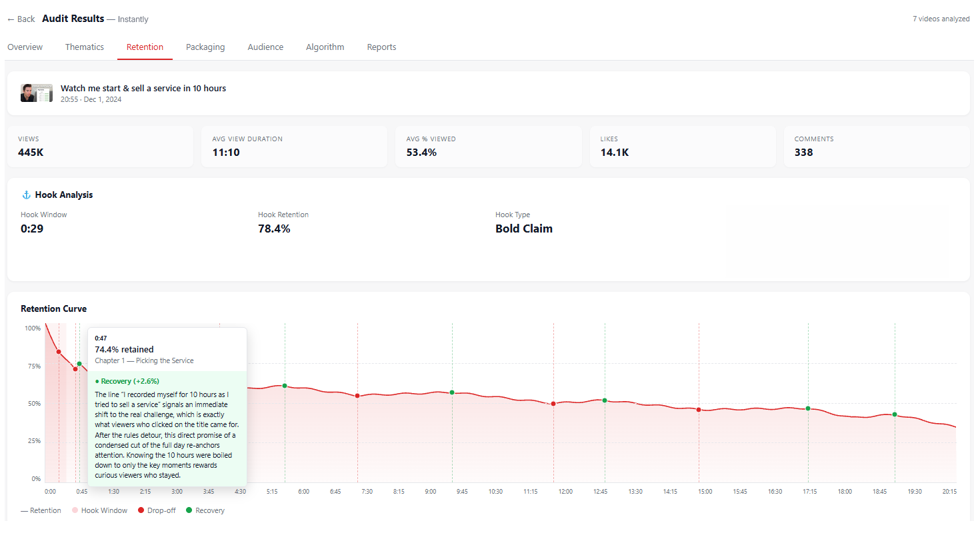Click the green recovery marker at 12:45

pyautogui.click(x=605, y=400)
